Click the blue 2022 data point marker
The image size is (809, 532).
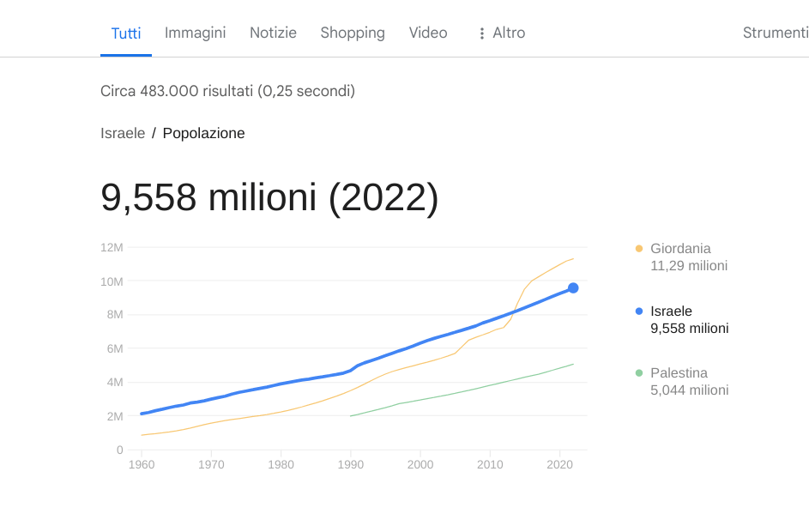pyautogui.click(x=573, y=288)
